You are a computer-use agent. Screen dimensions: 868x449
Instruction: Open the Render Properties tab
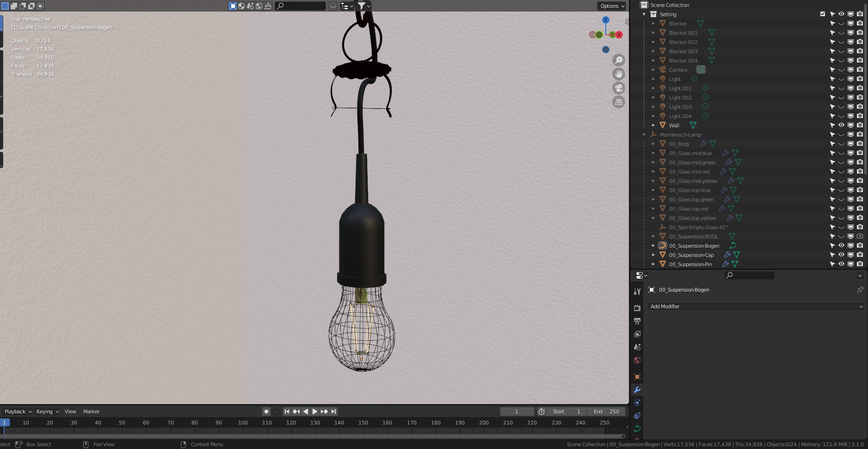(x=638, y=307)
